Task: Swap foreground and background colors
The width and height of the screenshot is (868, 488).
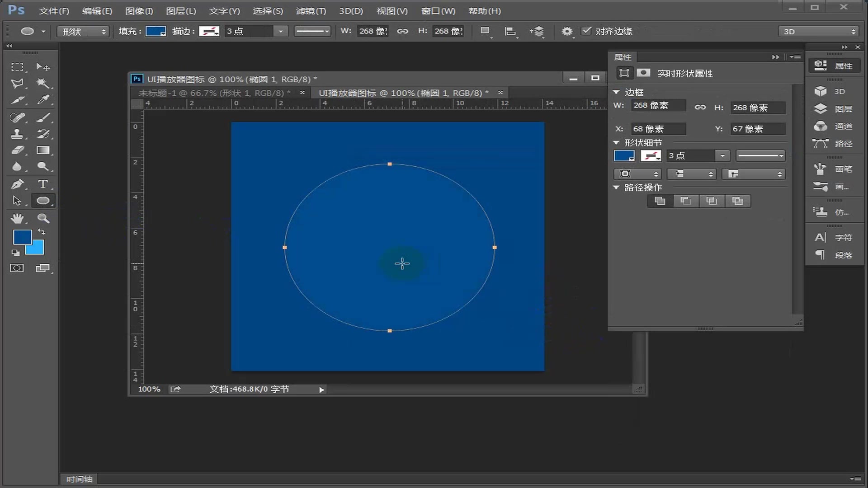Action: [41, 231]
